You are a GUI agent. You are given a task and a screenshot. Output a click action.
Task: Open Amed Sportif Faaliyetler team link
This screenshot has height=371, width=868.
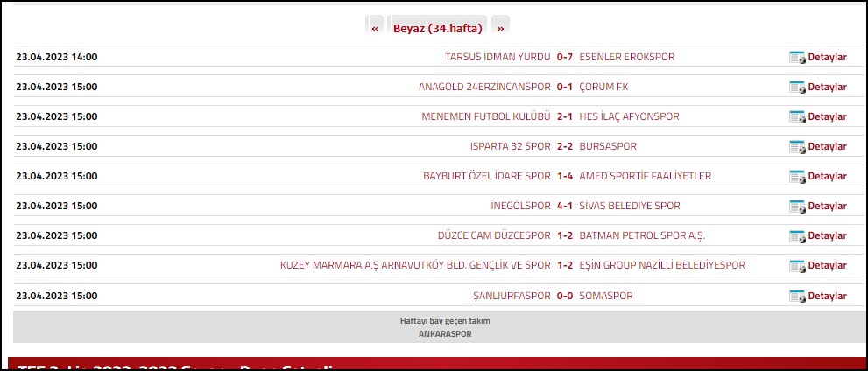pyautogui.click(x=645, y=176)
